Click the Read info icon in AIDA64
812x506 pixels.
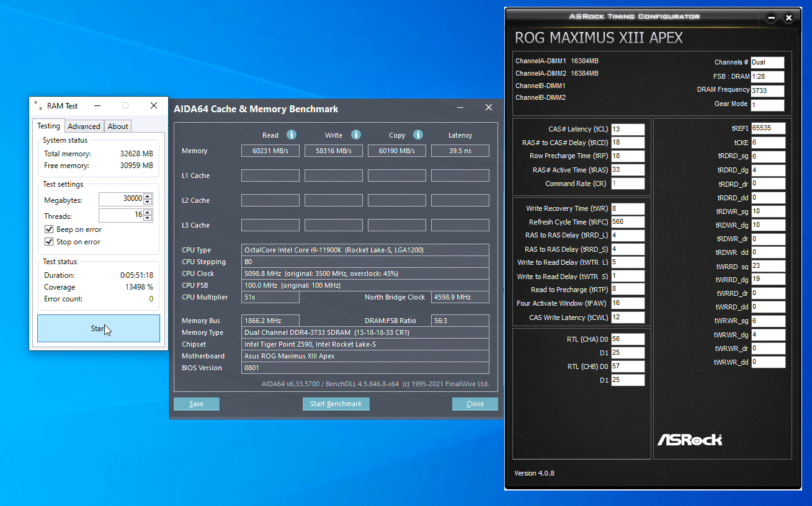pos(292,135)
